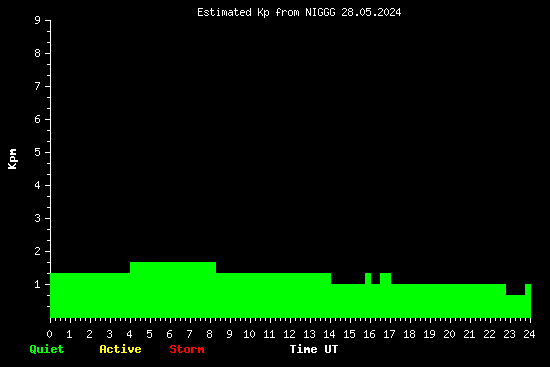Image resolution: width=550 pixels, height=367 pixels.
Task: Click hour 8 tick label on time axis
Action: (209, 334)
